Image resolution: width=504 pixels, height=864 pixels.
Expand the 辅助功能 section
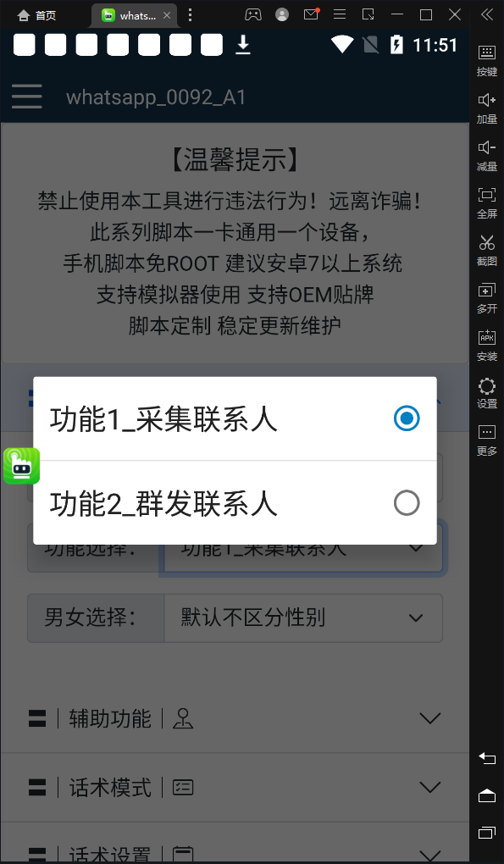[x=235, y=718]
